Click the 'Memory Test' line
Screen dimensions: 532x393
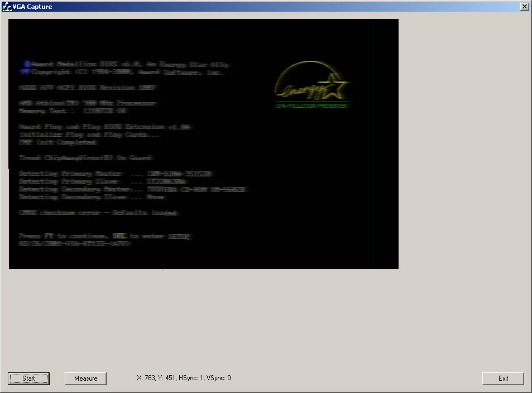click(73, 111)
